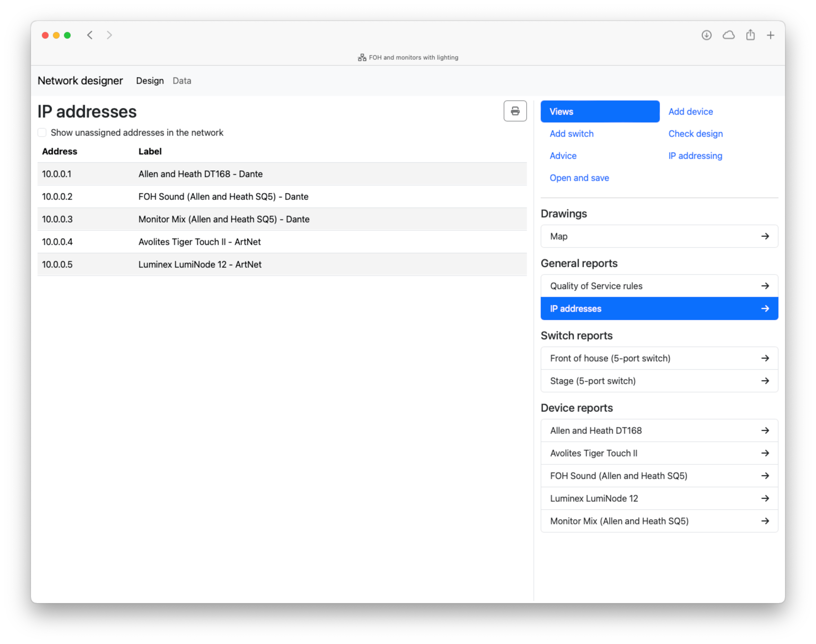Viewport: 816px width, 644px height.
Task: Select the Design menu item
Action: coord(150,80)
